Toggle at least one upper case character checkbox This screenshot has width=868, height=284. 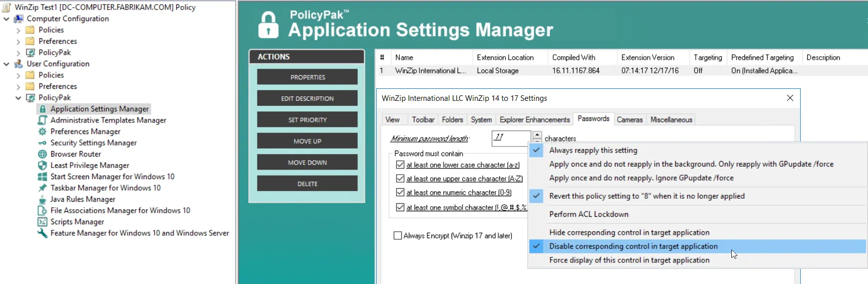click(x=400, y=178)
